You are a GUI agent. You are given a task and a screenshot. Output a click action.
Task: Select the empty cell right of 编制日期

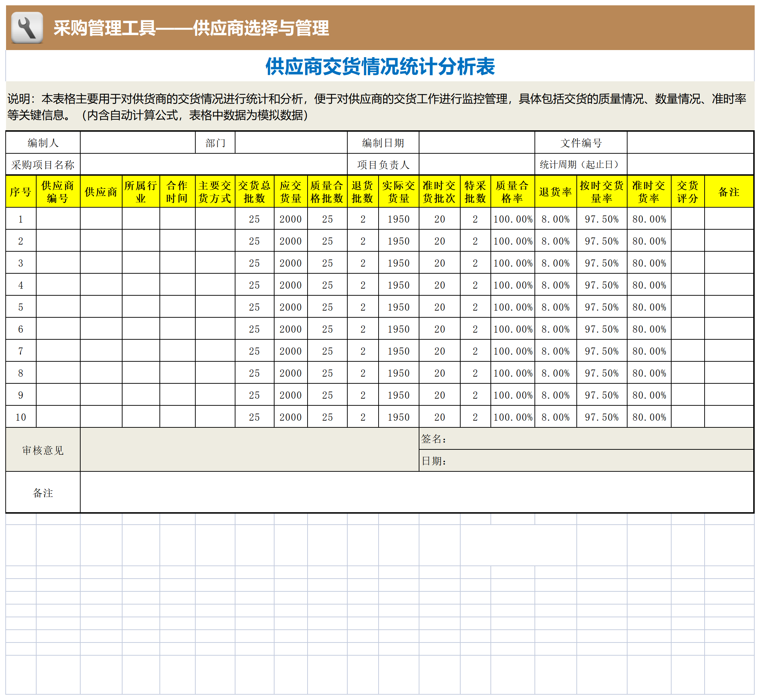(x=477, y=143)
